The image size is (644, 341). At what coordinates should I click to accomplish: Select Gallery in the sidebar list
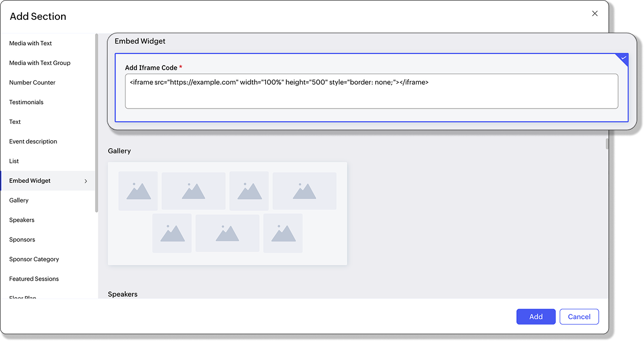click(19, 200)
